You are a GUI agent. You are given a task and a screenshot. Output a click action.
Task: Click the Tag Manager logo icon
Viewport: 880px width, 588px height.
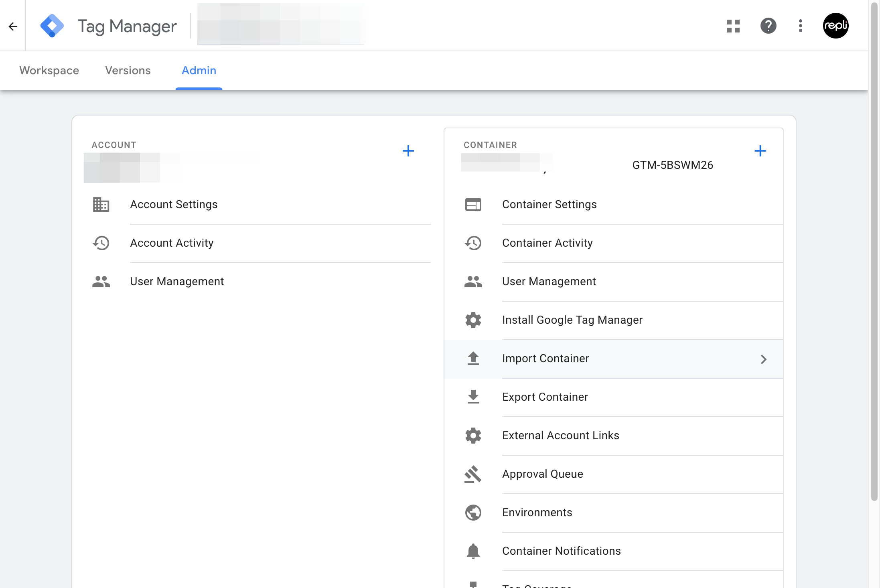pyautogui.click(x=52, y=26)
